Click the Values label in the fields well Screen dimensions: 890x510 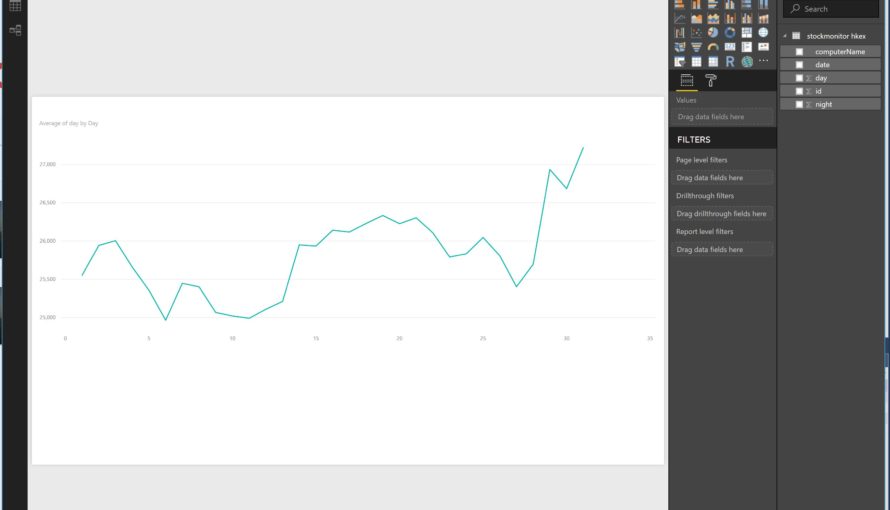pyautogui.click(x=686, y=100)
